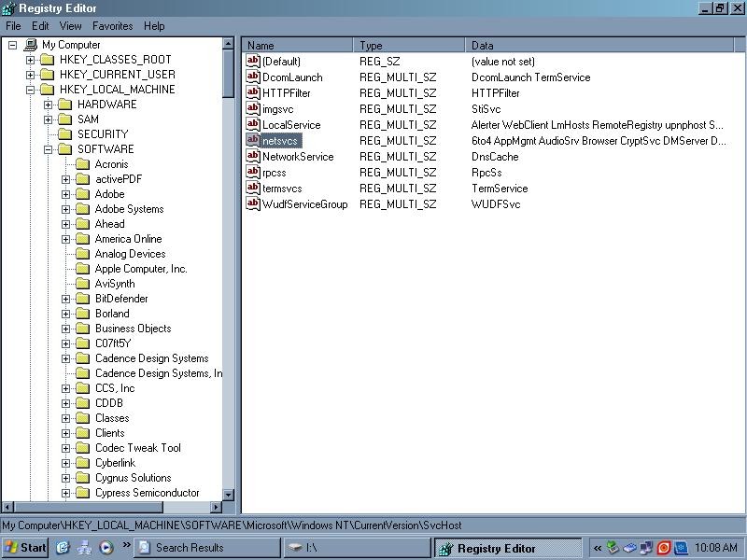The width and height of the screenshot is (747, 560).
Task: Click the Acronis key folder icon
Action: (x=82, y=164)
